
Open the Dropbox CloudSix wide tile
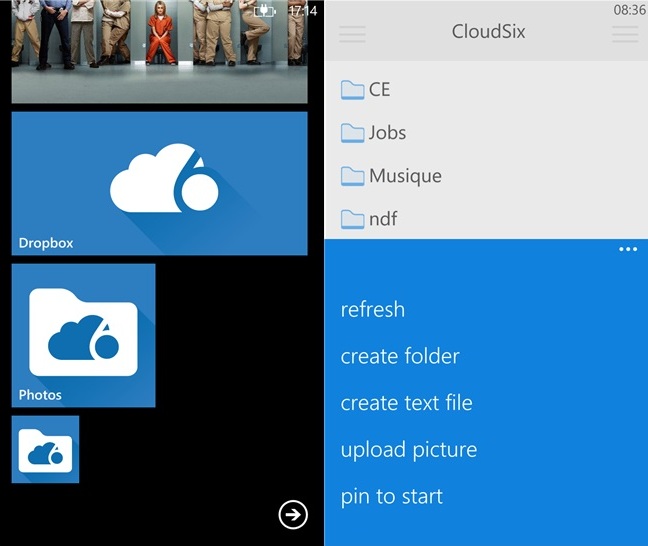tap(160, 184)
